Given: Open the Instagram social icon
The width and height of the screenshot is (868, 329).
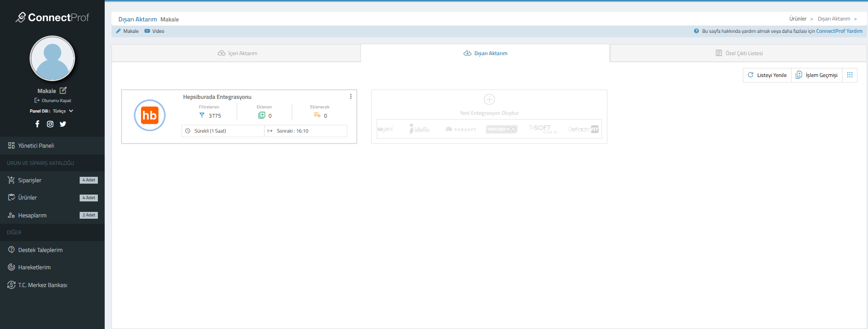Looking at the screenshot, I should tap(50, 124).
